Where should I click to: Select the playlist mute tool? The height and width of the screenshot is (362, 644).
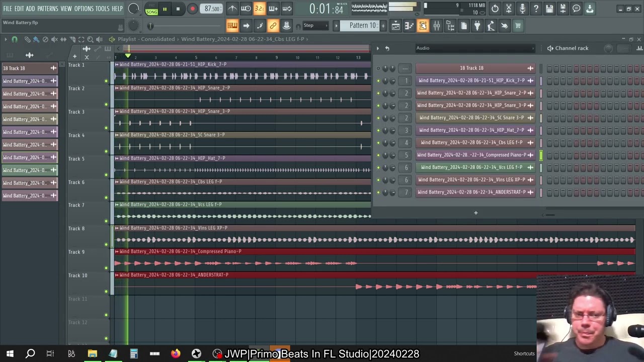tap(54, 39)
